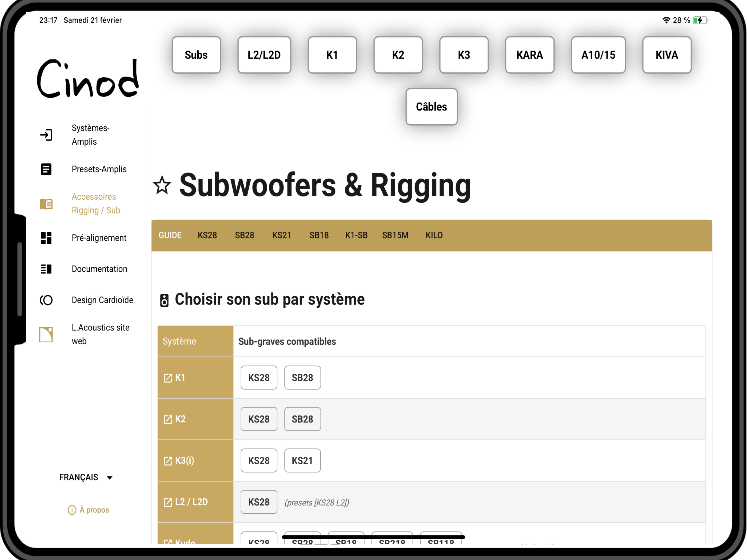Switch to the K1-SB tab
The height and width of the screenshot is (560, 747).
point(356,235)
